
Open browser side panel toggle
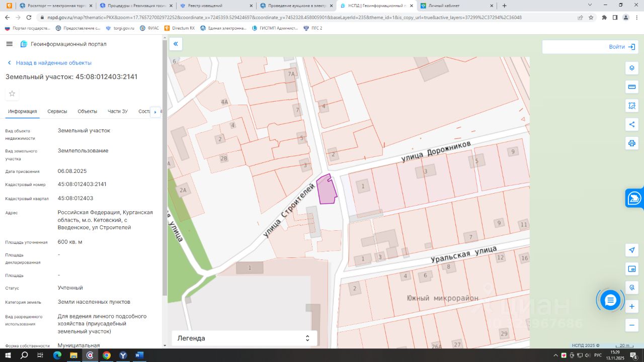(x=615, y=17)
